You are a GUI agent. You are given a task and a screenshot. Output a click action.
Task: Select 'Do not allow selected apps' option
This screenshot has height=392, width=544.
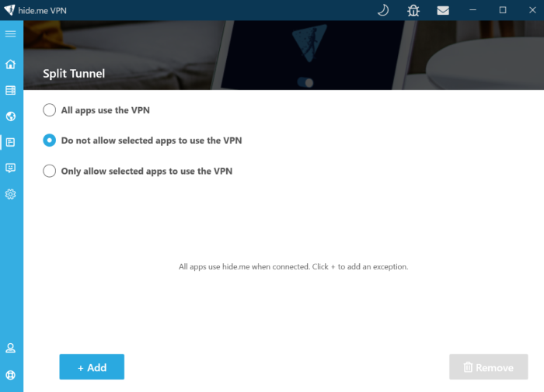142,140
